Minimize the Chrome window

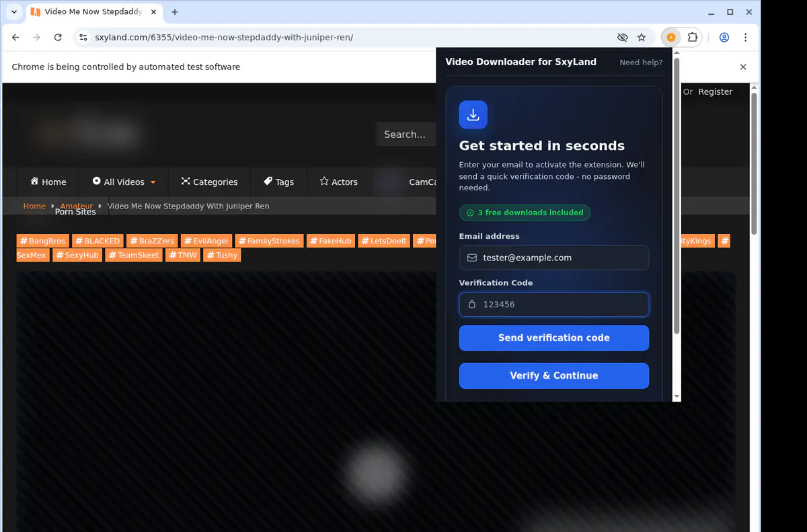pyautogui.click(x=712, y=12)
